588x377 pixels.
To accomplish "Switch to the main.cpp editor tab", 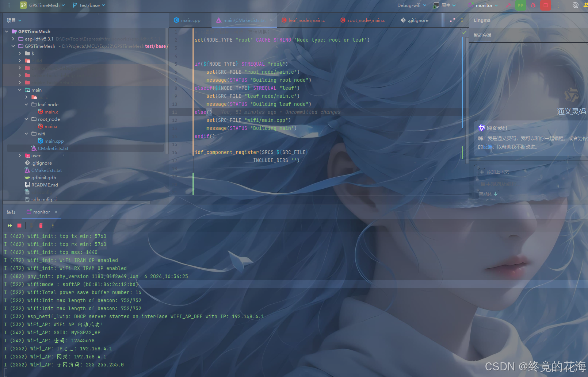I will point(187,20).
